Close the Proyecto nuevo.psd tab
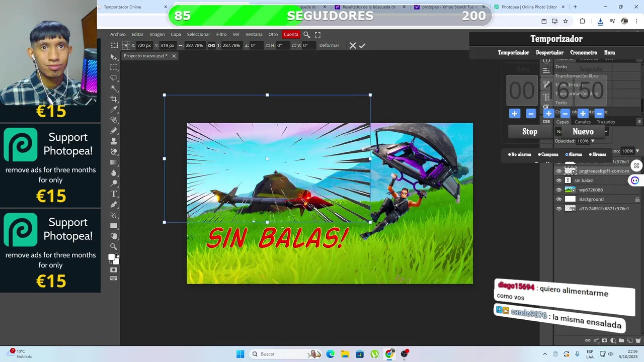Screen dimensions: 644x362 pyautogui.click(x=174, y=56)
